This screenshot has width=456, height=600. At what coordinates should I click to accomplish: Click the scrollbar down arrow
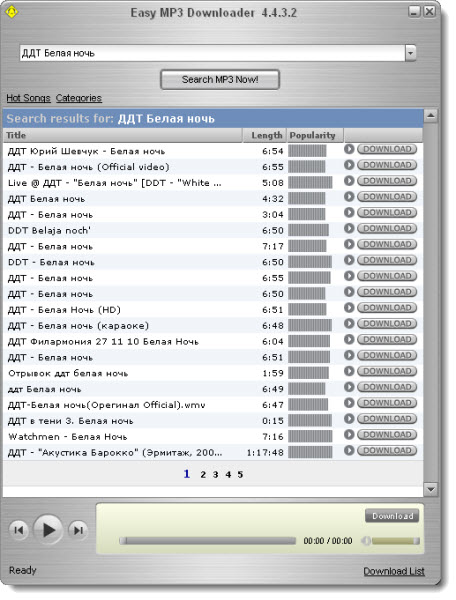(431, 489)
